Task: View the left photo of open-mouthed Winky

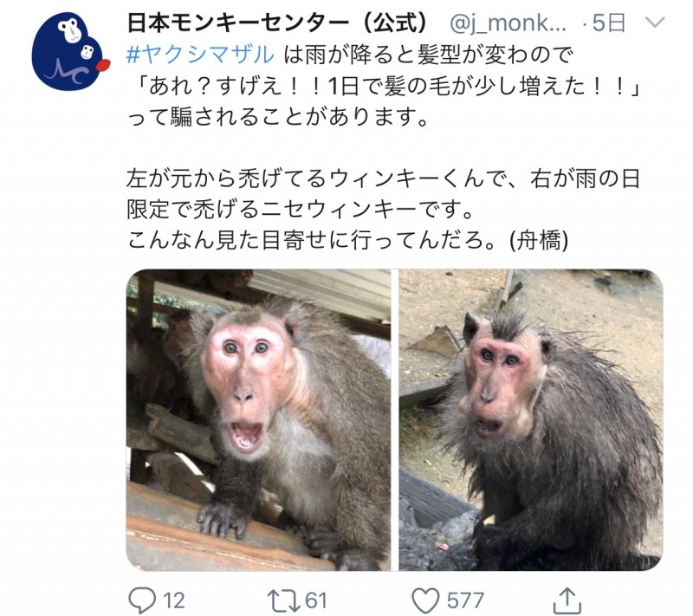Action: [x=258, y=420]
